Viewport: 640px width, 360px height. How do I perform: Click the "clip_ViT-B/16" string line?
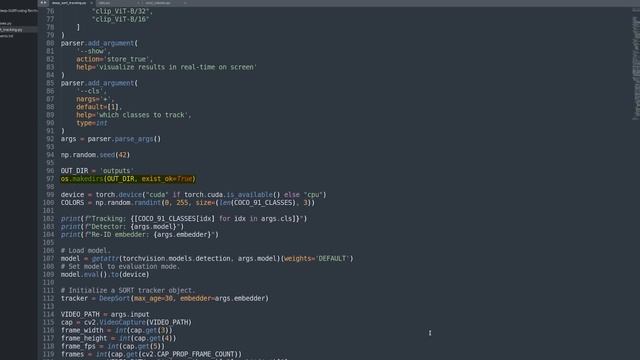click(x=120, y=19)
